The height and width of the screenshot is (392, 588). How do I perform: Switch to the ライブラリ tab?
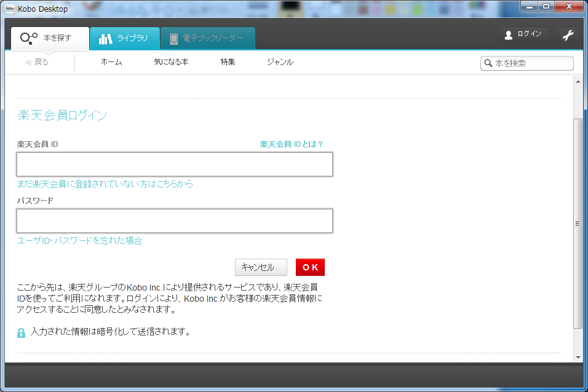[125, 38]
